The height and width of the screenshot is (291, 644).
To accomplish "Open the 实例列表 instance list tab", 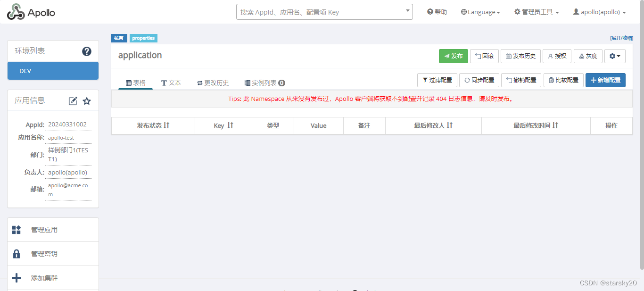I will click(262, 82).
